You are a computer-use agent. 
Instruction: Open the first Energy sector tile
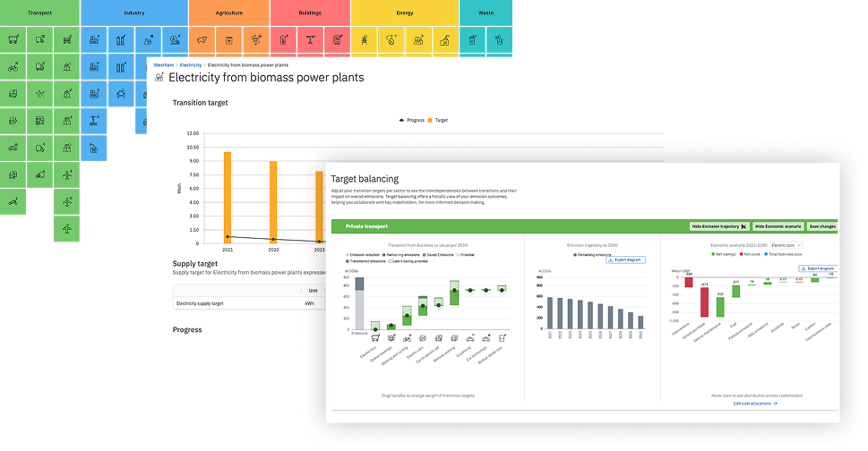click(365, 39)
